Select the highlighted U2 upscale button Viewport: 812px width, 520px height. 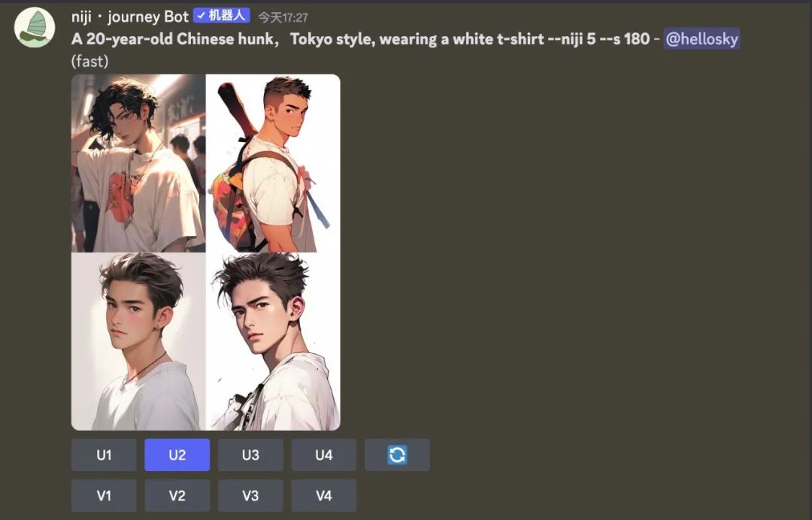(177, 455)
